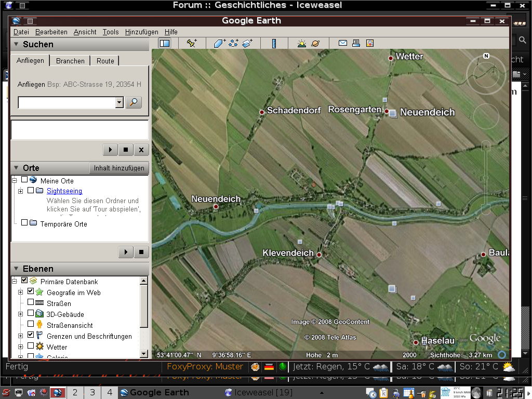Add a placemark with the pushpin icon

[x=192, y=43]
